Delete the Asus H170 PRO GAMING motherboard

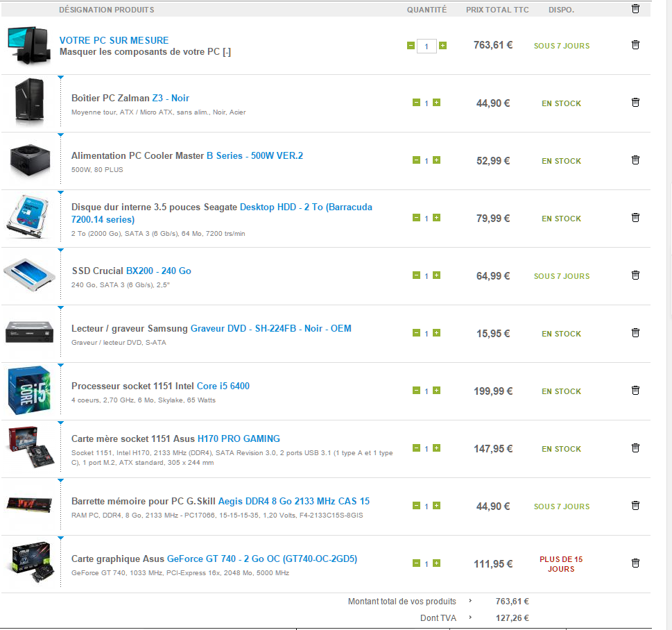(x=635, y=448)
